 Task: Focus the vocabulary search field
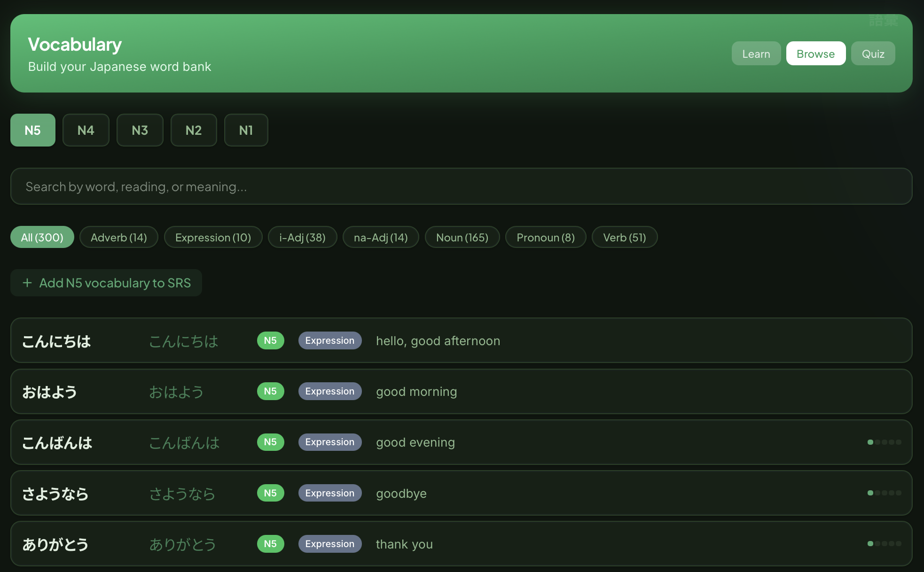(461, 186)
